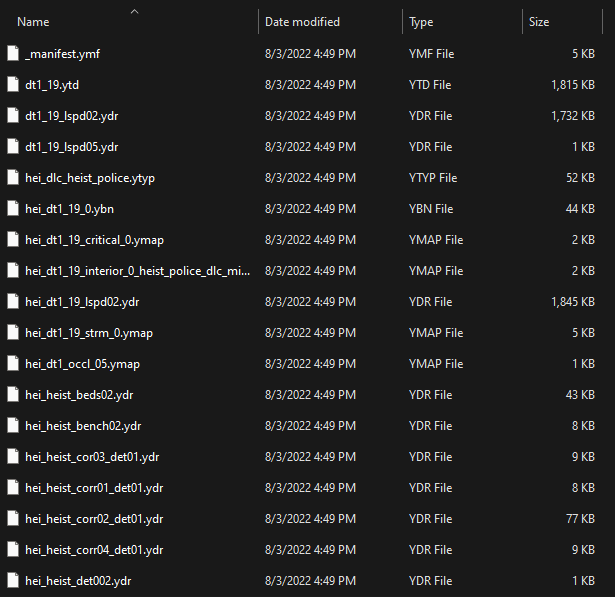Click YMAP File type of hei_dt1_19_critical_0.ymap
Image resolution: width=615 pixels, height=597 pixels.
[436, 240]
